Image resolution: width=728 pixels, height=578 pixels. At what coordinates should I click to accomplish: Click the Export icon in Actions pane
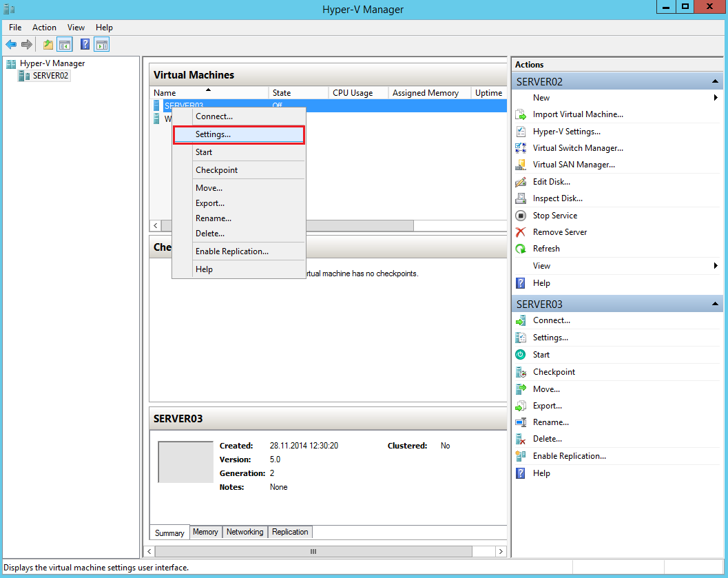coord(521,406)
